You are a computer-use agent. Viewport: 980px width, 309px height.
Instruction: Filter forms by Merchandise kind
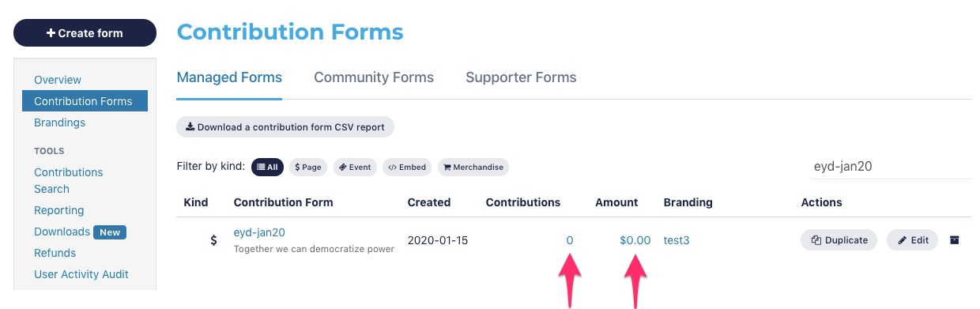pos(473,168)
